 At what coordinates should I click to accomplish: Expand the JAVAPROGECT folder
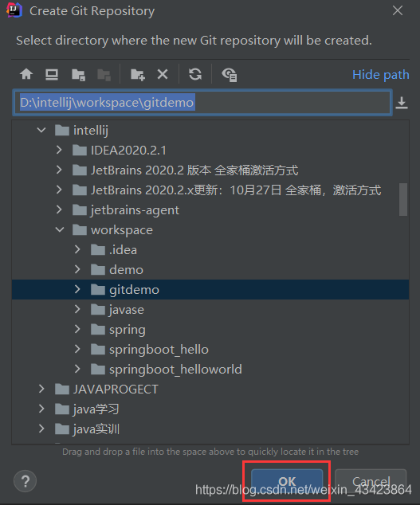[41, 389]
